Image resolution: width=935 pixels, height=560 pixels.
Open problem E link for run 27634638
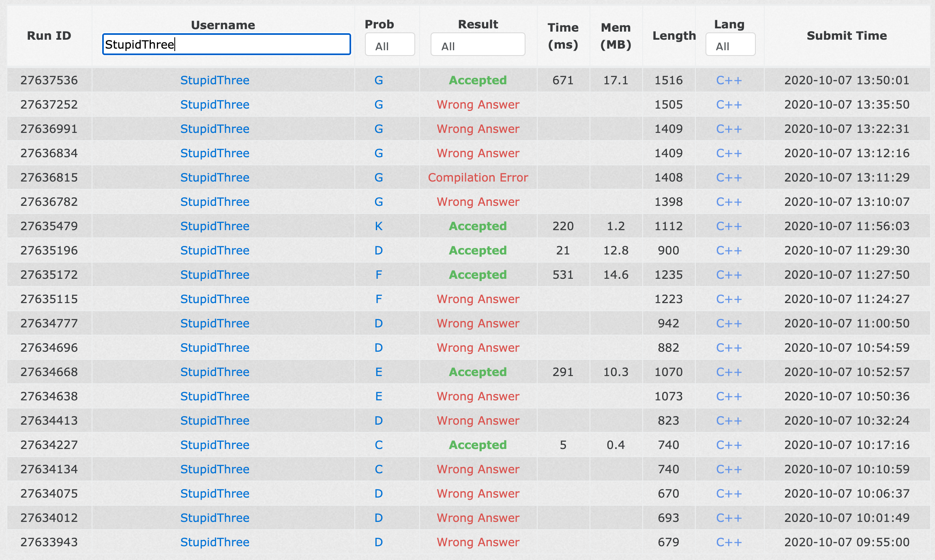pyautogui.click(x=378, y=396)
